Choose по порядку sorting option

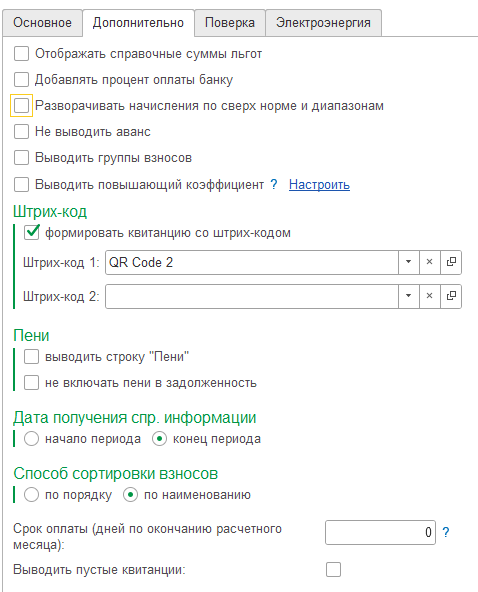31,495
